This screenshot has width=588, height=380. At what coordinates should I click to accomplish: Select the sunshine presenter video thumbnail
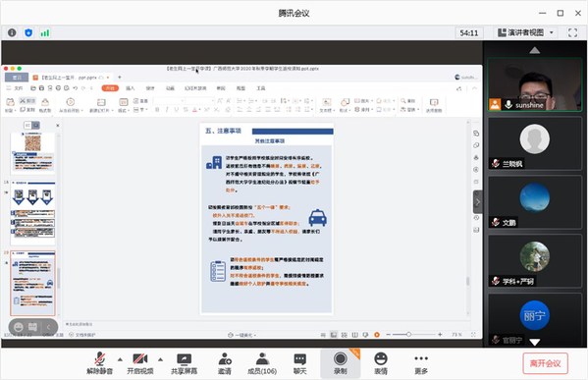(x=535, y=84)
